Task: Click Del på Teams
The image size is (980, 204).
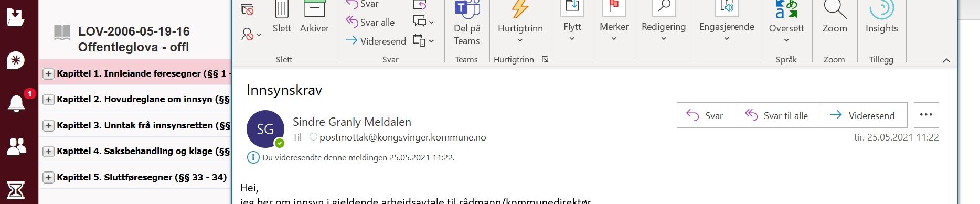Action: (x=467, y=24)
